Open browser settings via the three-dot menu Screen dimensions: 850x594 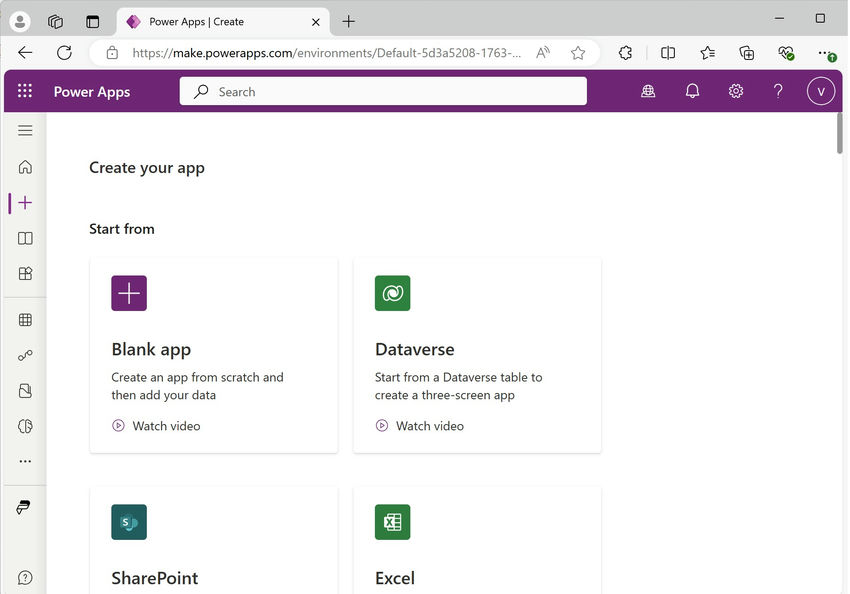pyautogui.click(x=824, y=53)
